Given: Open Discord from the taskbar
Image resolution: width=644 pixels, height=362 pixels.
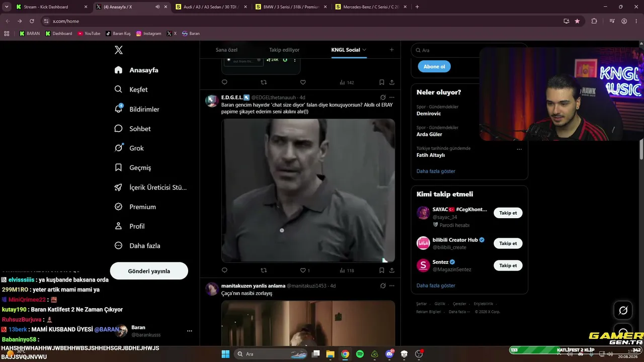Looking at the screenshot, I should pos(389,354).
